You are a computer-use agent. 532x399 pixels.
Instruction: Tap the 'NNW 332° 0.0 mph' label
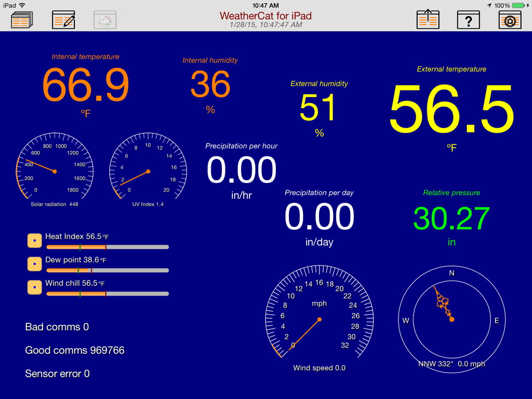click(451, 364)
